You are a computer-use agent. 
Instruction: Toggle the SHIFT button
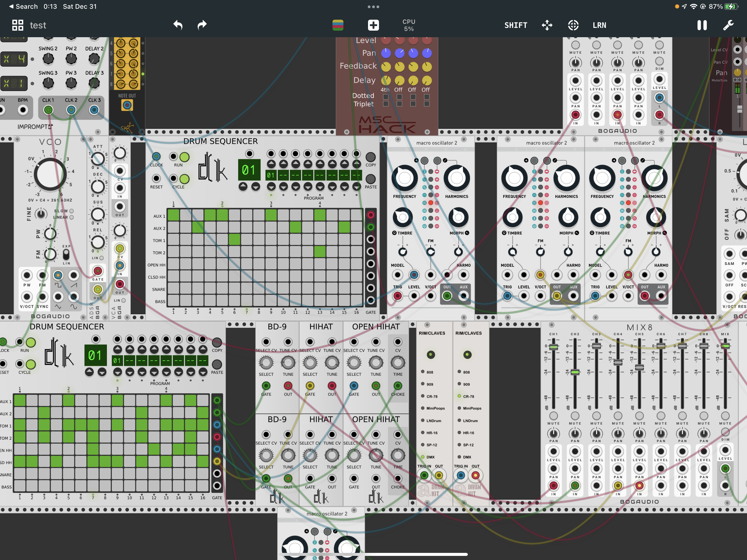pyautogui.click(x=516, y=25)
